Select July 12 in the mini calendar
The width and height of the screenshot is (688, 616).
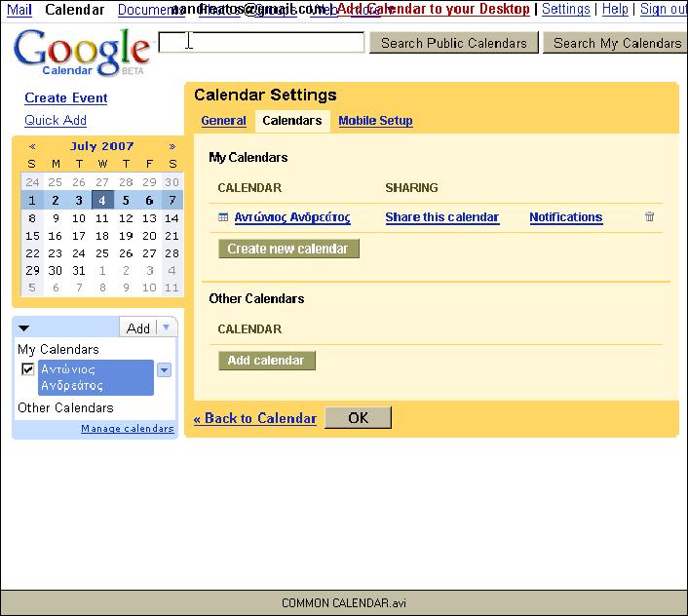tap(126, 218)
